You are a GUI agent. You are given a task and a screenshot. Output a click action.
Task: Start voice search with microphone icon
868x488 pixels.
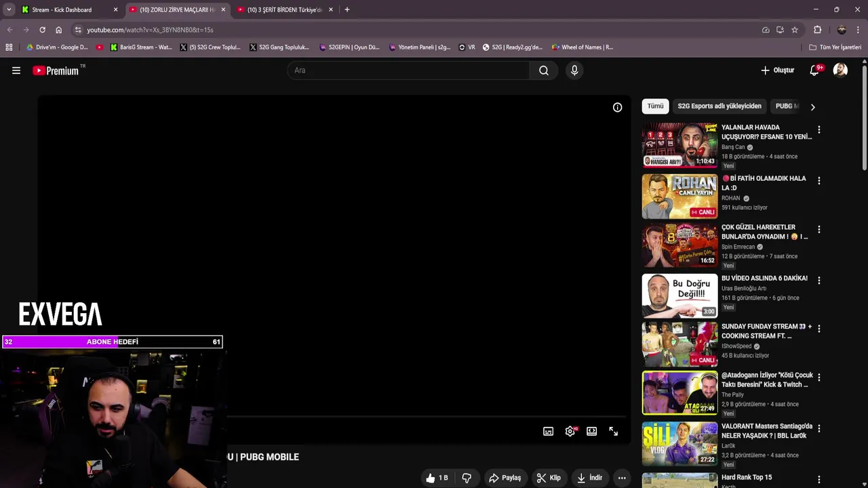coord(574,70)
